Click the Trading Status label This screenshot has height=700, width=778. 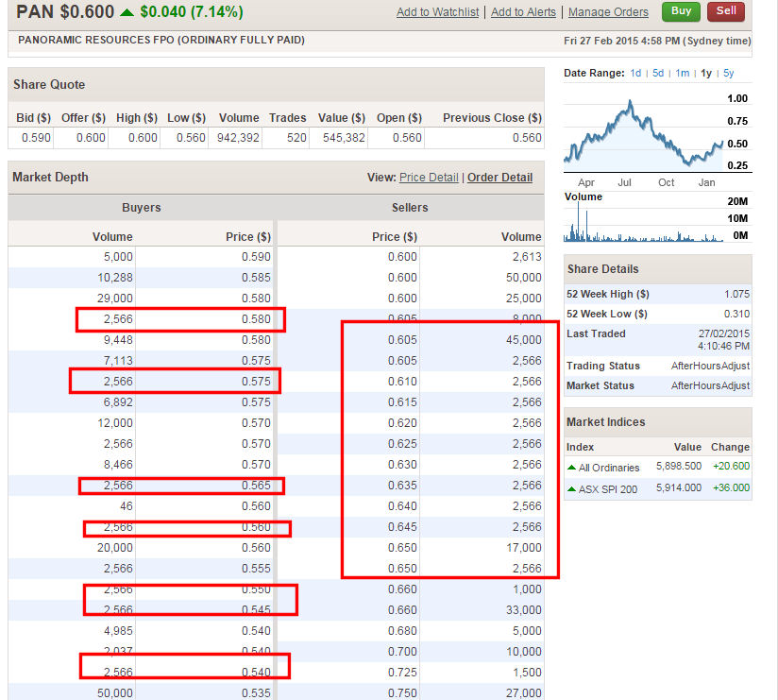point(603,366)
